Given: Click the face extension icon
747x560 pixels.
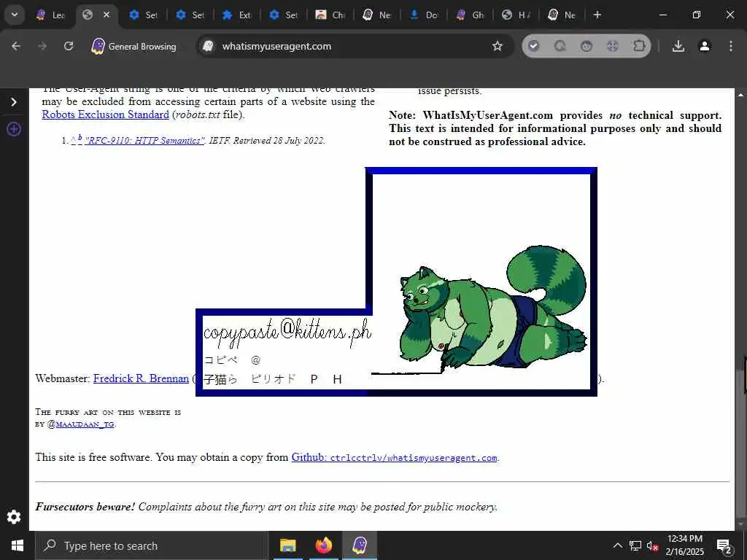Looking at the screenshot, I should pos(587,46).
